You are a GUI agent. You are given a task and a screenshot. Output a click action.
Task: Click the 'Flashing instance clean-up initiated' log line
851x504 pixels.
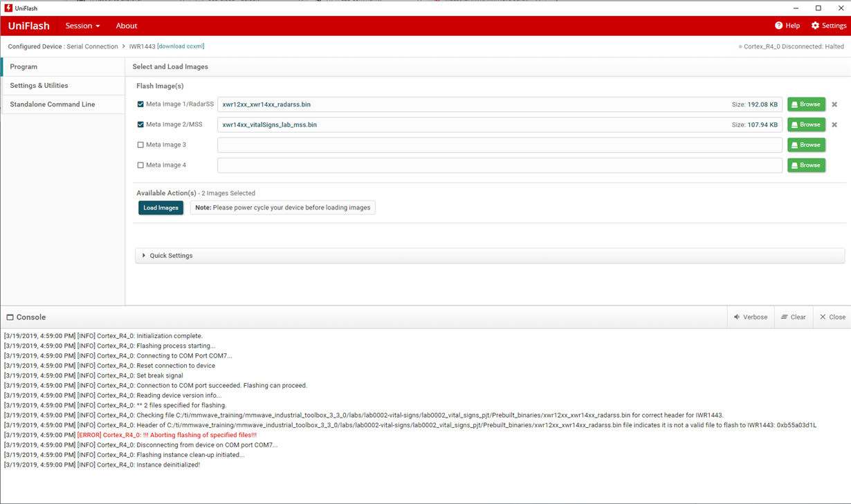pyautogui.click(x=124, y=456)
